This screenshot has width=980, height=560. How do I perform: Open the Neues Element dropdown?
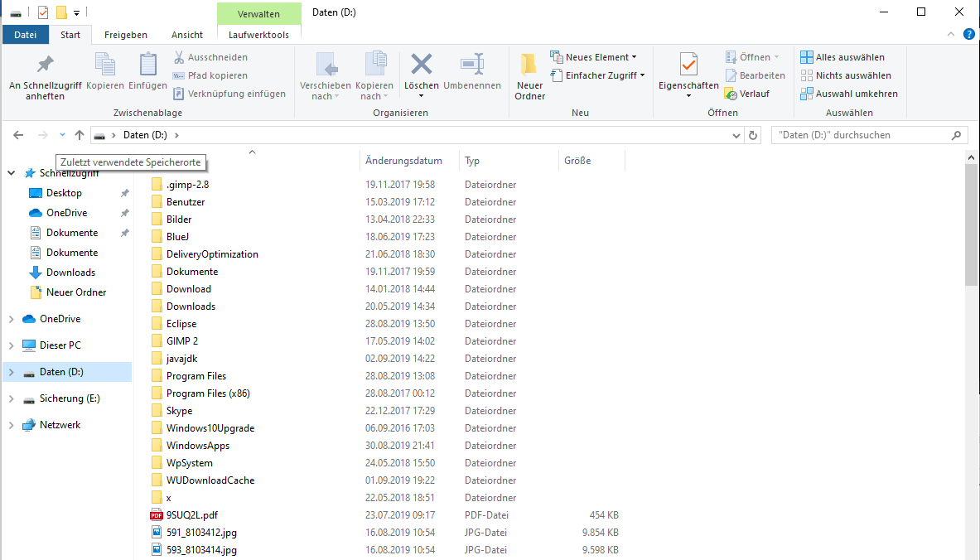coord(594,57)
